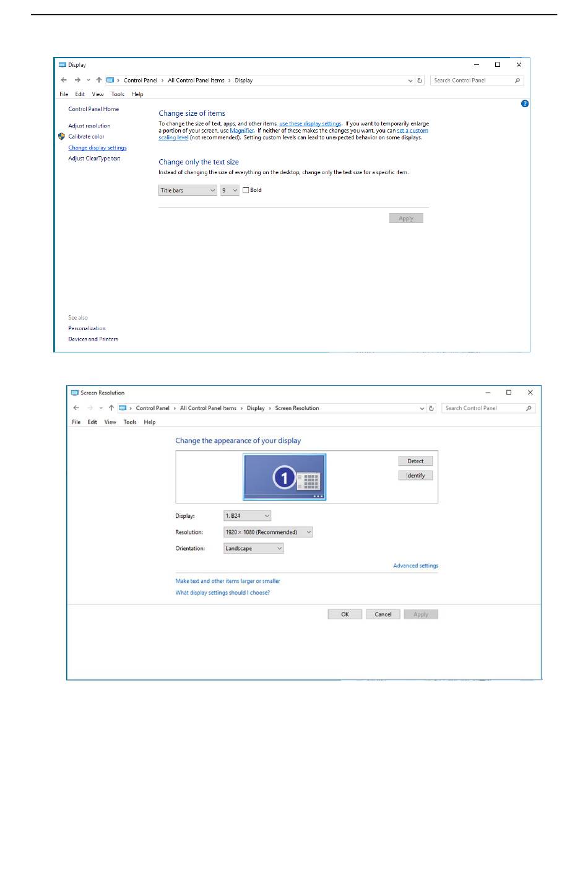The height and width of the screenshot is (872, 588).
Task: Click Back arrow in Screen Resolution window
Action: pos(76,408)
